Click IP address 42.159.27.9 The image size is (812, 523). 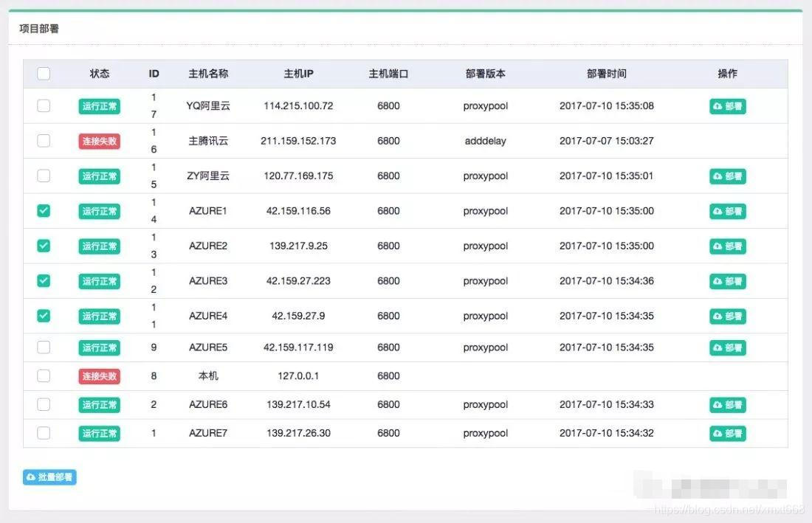[x=298, y=316]
